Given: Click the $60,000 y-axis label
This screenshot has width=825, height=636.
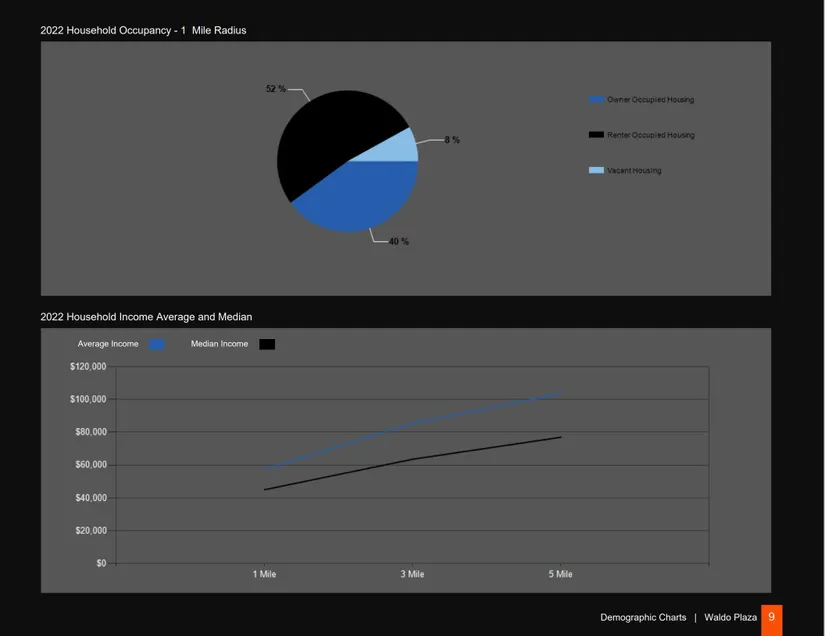Looking at the screenshot, I should point(89,465).
